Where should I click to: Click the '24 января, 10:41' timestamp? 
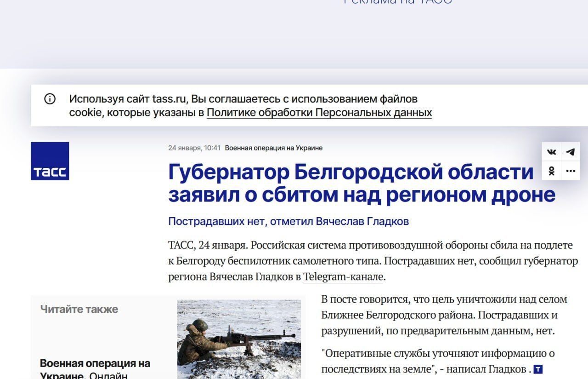coord(194,148)
